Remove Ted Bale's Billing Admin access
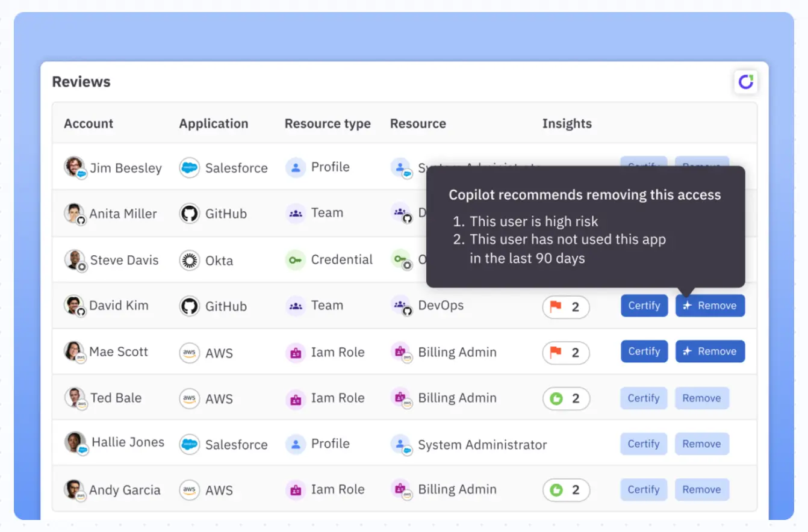Viewport: 808px width, 532px height. 701,398
